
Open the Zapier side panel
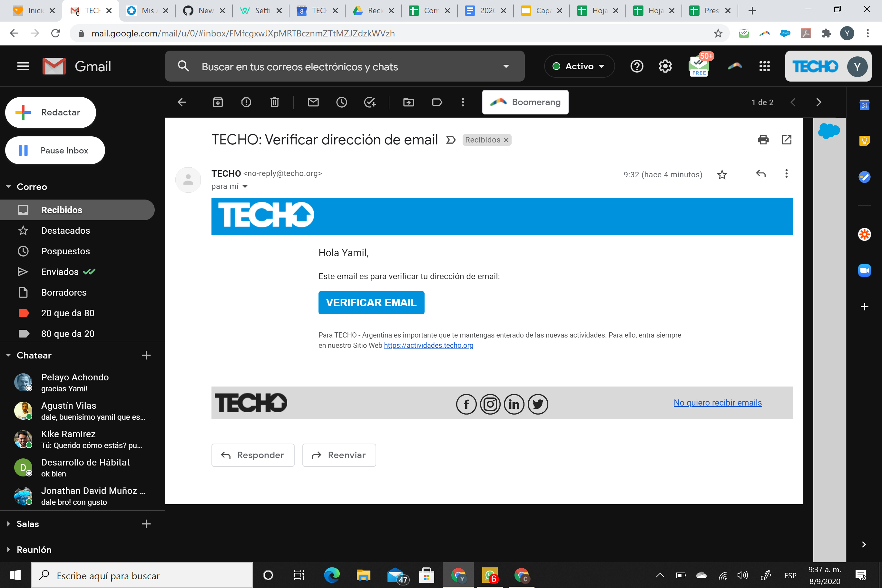point(864,234)
